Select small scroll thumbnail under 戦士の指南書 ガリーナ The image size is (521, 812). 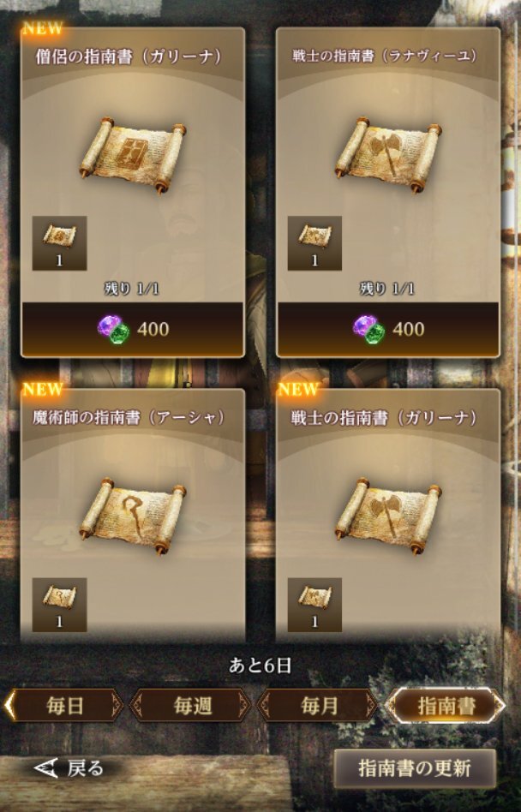(314, 605)
